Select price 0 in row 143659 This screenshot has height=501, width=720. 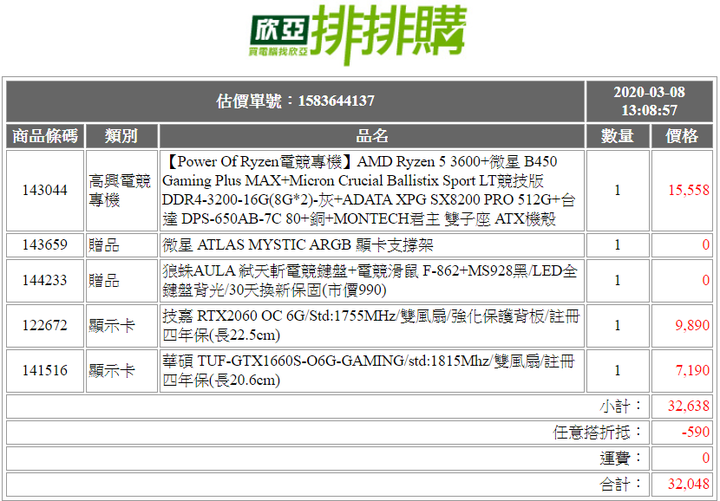pyautogui.click(x=706, y=245)
